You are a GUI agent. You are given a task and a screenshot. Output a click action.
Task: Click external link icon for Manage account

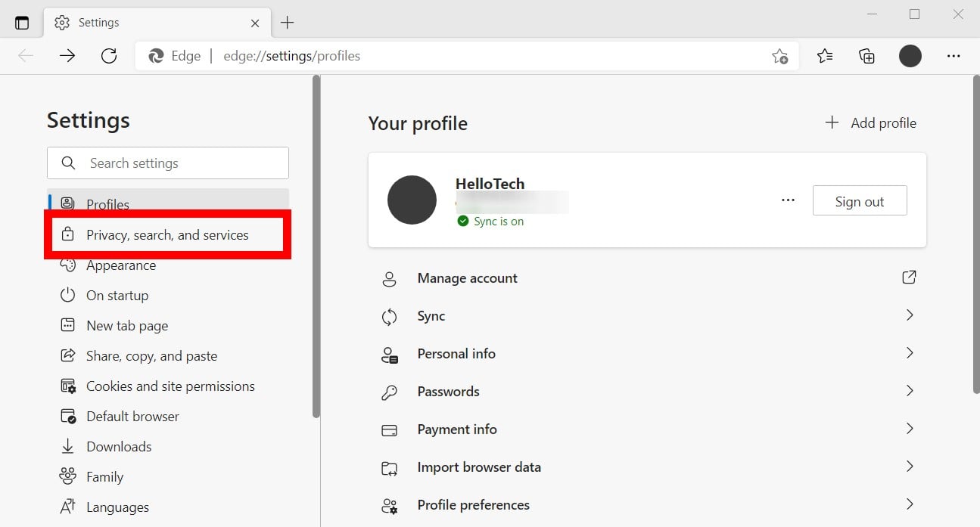[x=909, y=277]
